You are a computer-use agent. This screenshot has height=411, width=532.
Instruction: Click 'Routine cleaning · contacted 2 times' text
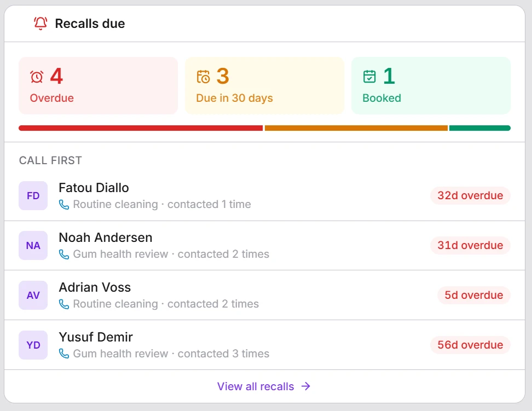pos(166,304)
